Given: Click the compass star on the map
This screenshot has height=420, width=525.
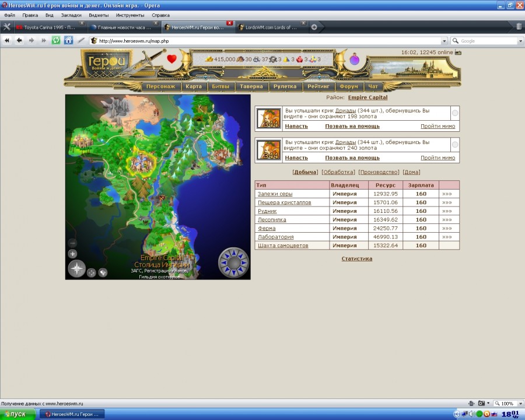Looking at the screenshot, I should click(76, 268).
